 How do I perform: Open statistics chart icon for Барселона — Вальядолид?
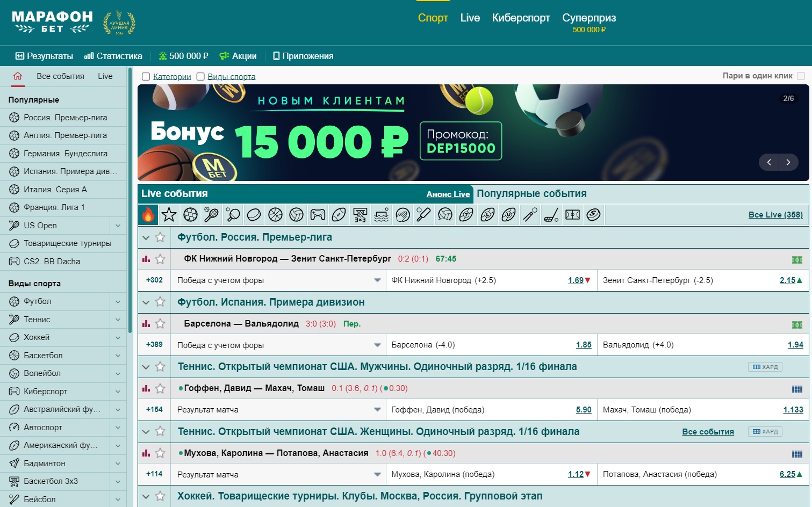[146, 323]
